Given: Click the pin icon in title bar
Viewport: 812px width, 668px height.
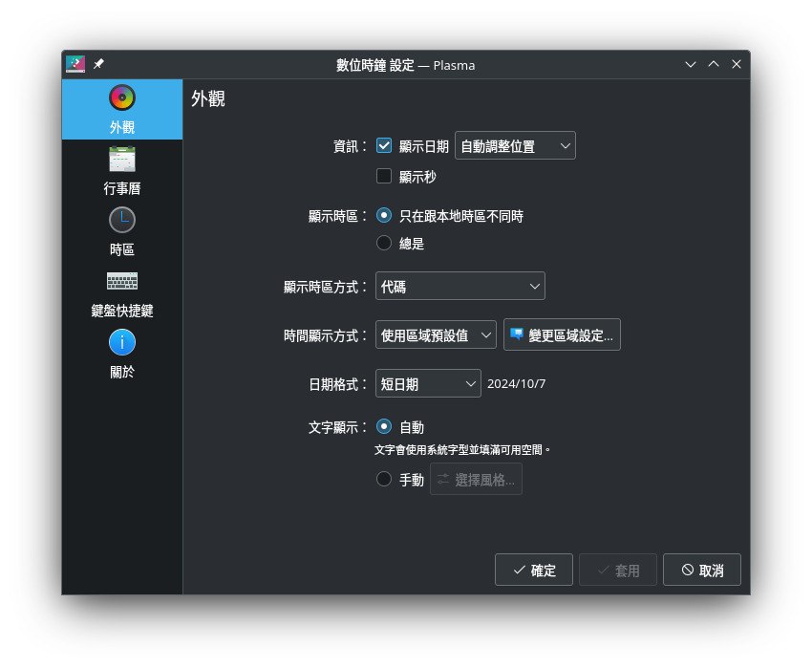Looking at the screenshot, I should 98,64.
